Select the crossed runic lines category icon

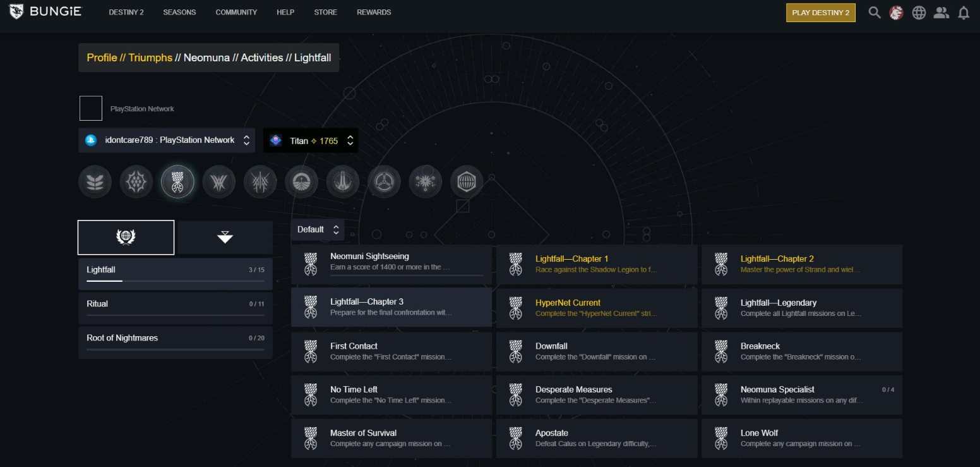coord(260,182)
